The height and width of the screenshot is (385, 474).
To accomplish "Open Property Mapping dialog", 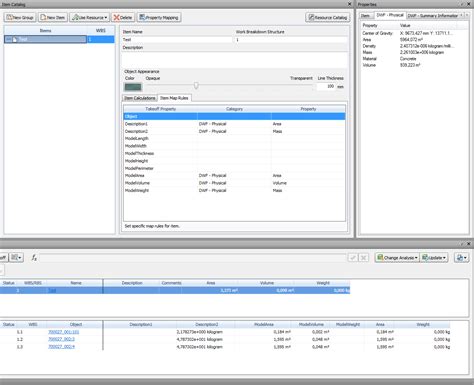I will click(x=159, y=17).
